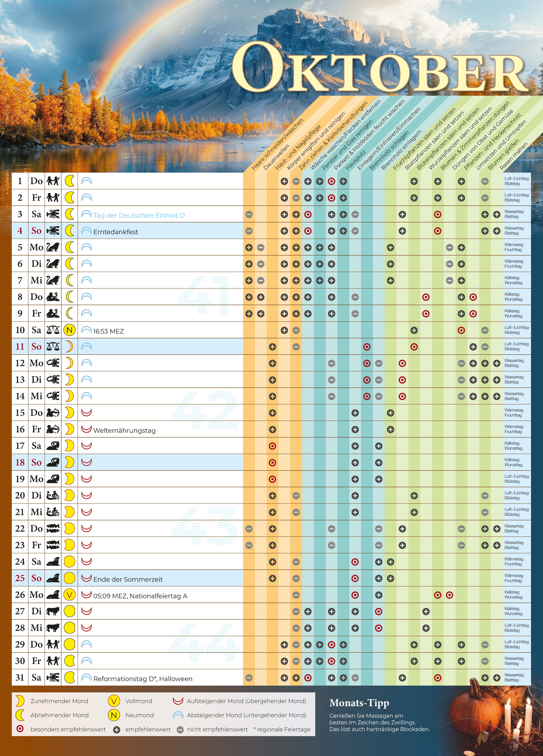Click 'Luft-/Lichttag Blütetag' label on day 1
543x756 pixels.
click(x=516, y=181)
